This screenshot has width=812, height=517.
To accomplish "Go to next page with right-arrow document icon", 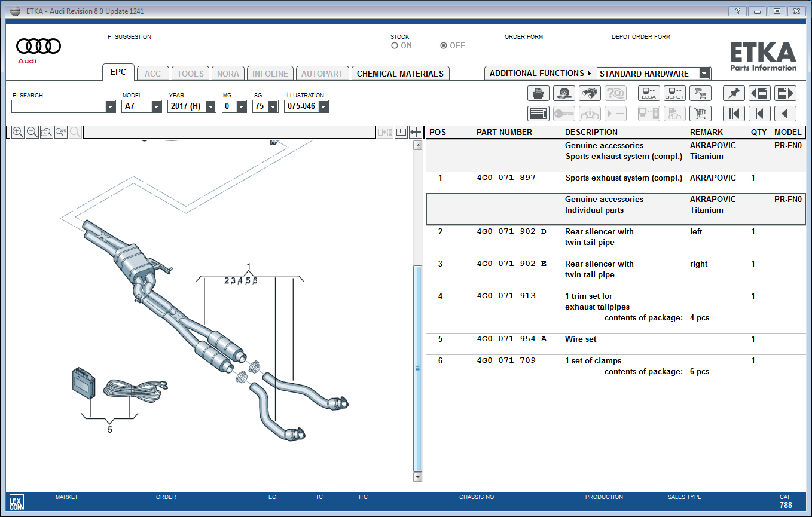I will 785,93.
